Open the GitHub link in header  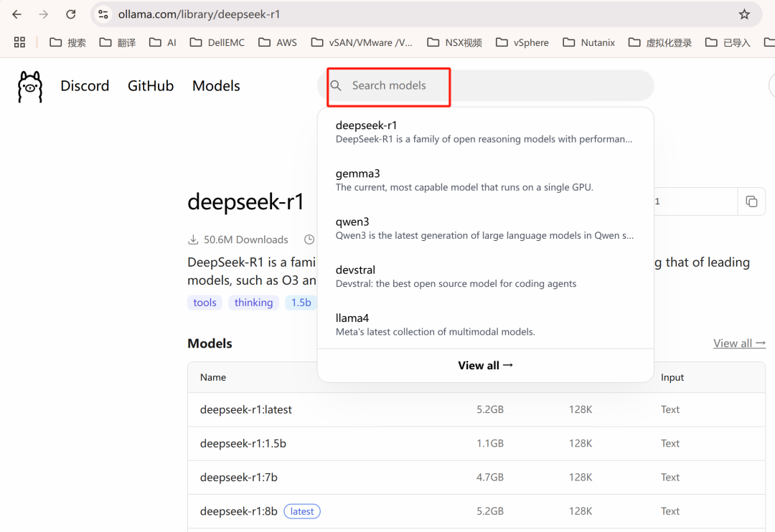pyautogui.click(x=151, y=86)
